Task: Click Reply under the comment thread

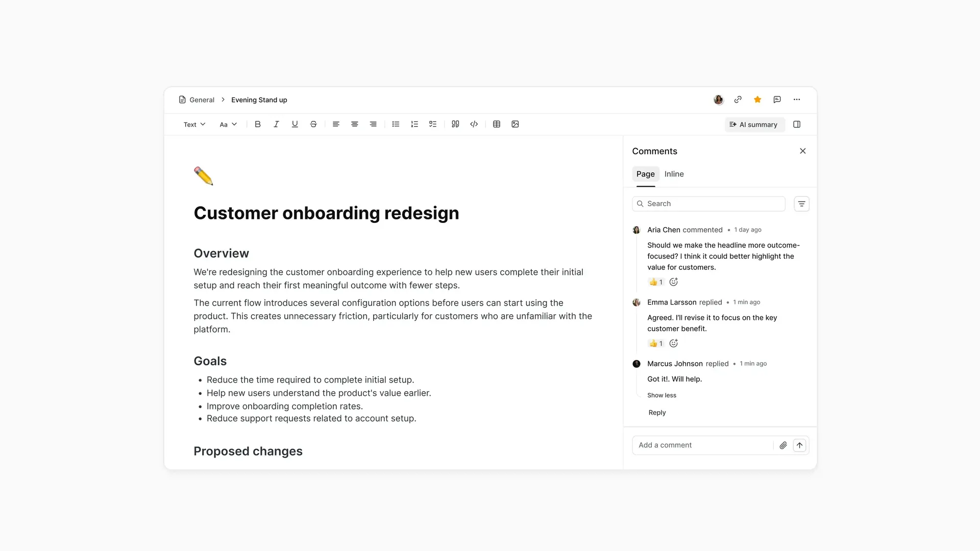Action: [657, 413]
